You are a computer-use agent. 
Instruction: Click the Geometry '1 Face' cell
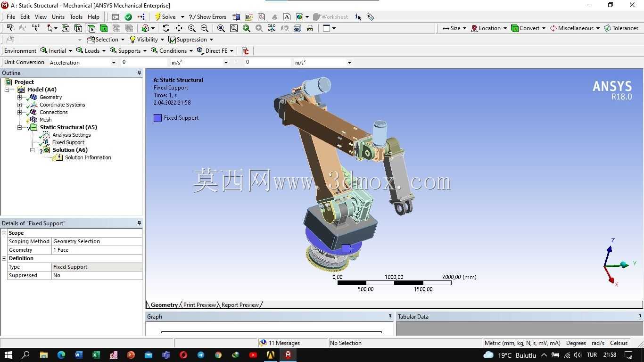click(97, 250)
